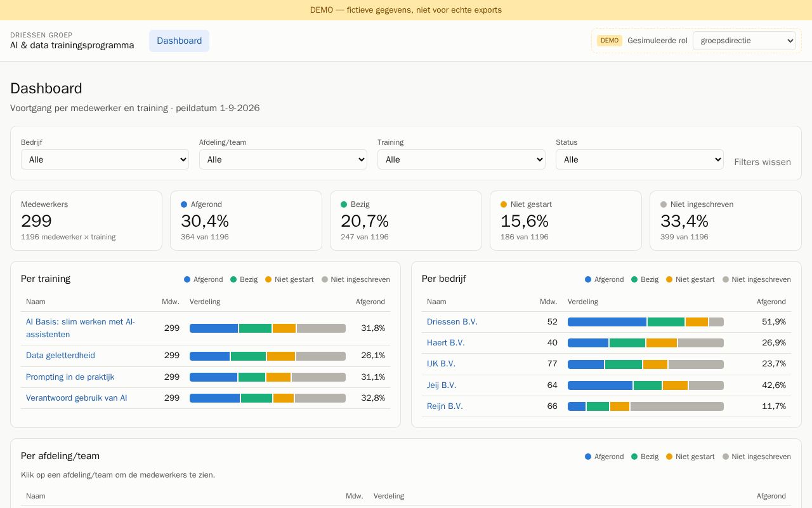Open the Training filter dropdown

tap(461, 159)
